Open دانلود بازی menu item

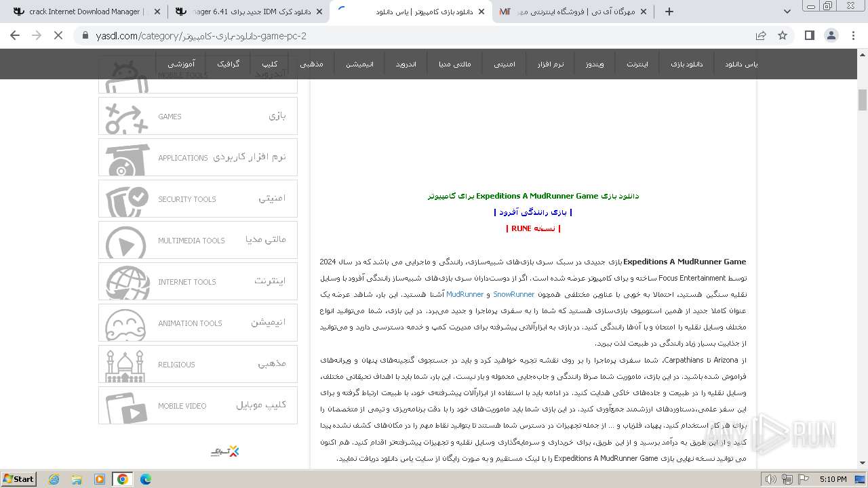[687, 64]
